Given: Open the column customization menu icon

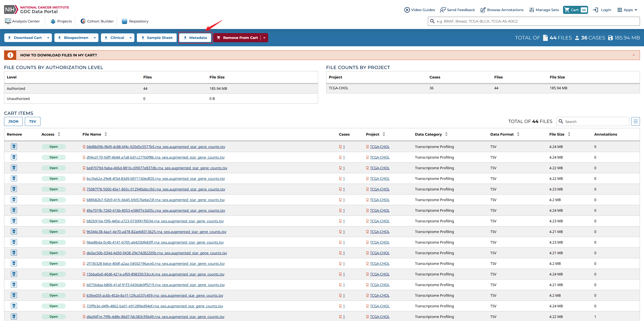Looking at the screenshot, I should [636, 121].
